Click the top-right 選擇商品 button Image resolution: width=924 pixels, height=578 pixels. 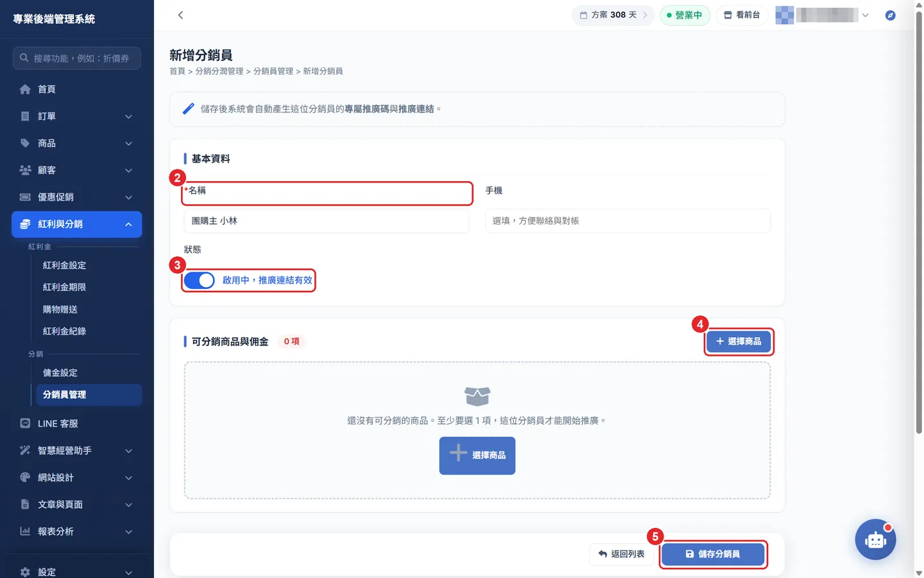point(739,342)
